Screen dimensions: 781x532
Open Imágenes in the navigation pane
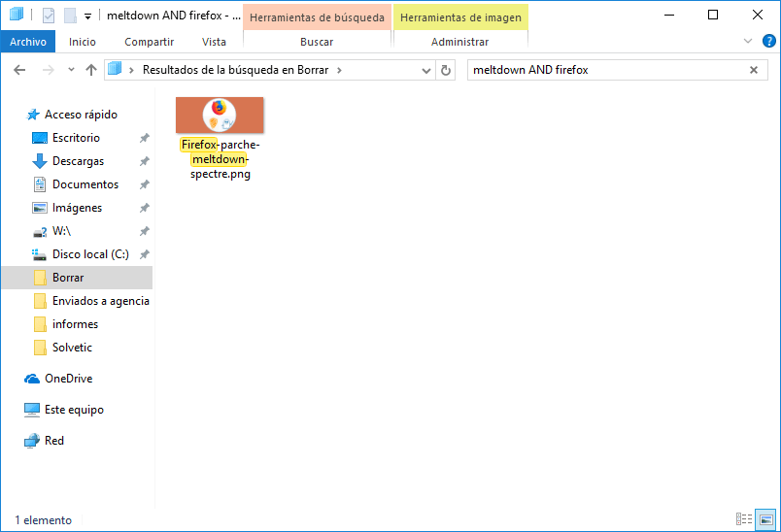pos(77,208)
